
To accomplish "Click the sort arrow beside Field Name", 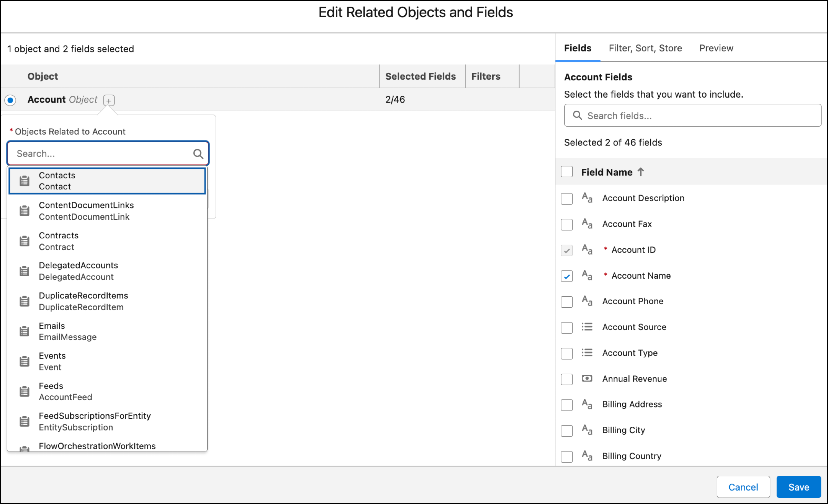I will (x=641, y=172).
